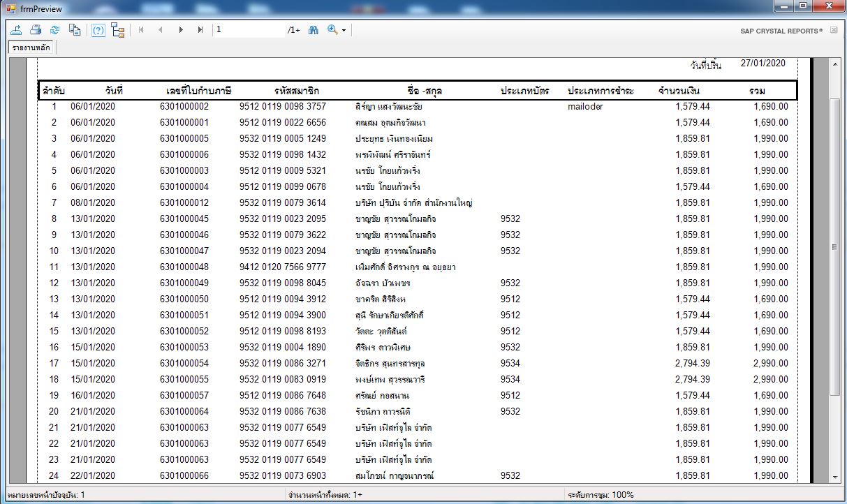This screenshot has height=504, width=847.
Task: Click member code 9512 0119 0086 7648
Action: coord(283,396)
